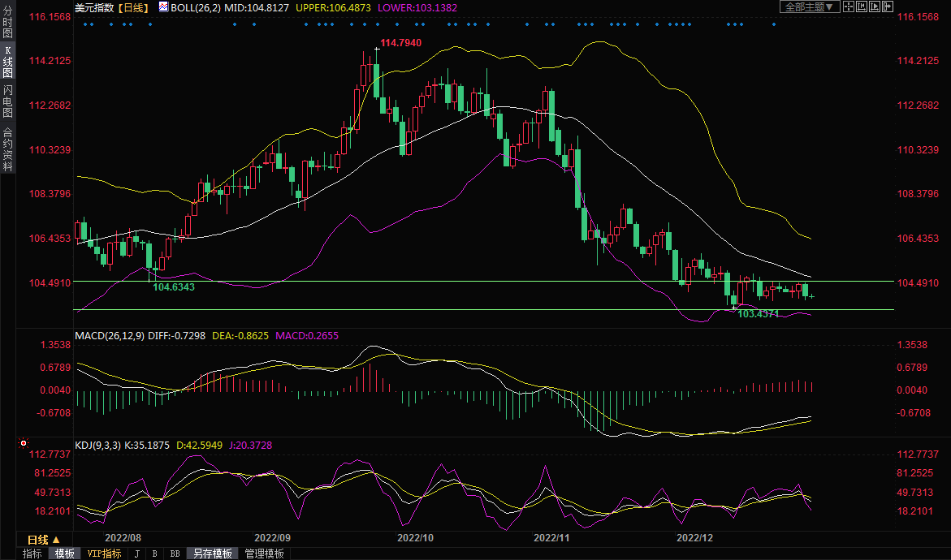Click the crosshair cursor icon at top right
The width and height of the screenshot is (951, 560).
pos(848,6)
